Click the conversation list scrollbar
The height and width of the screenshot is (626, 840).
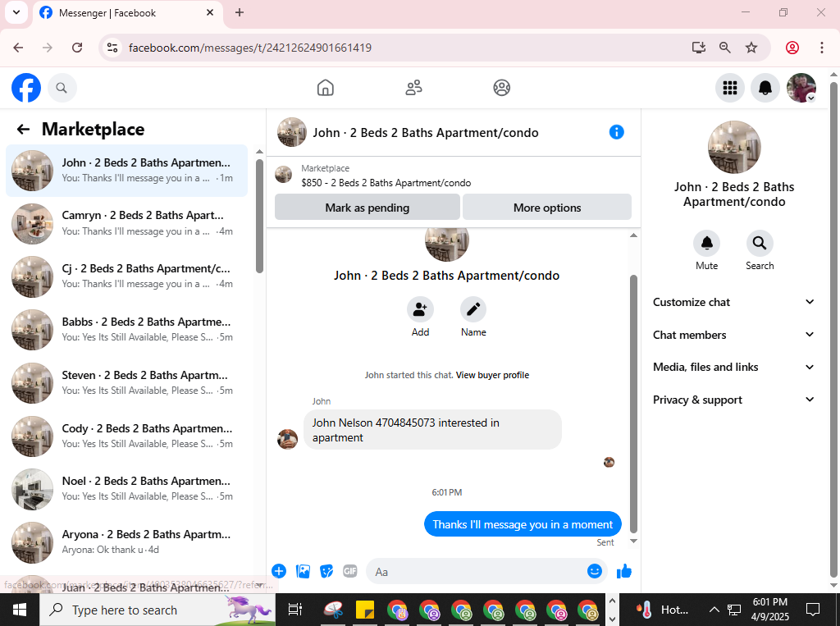[259, 217]
